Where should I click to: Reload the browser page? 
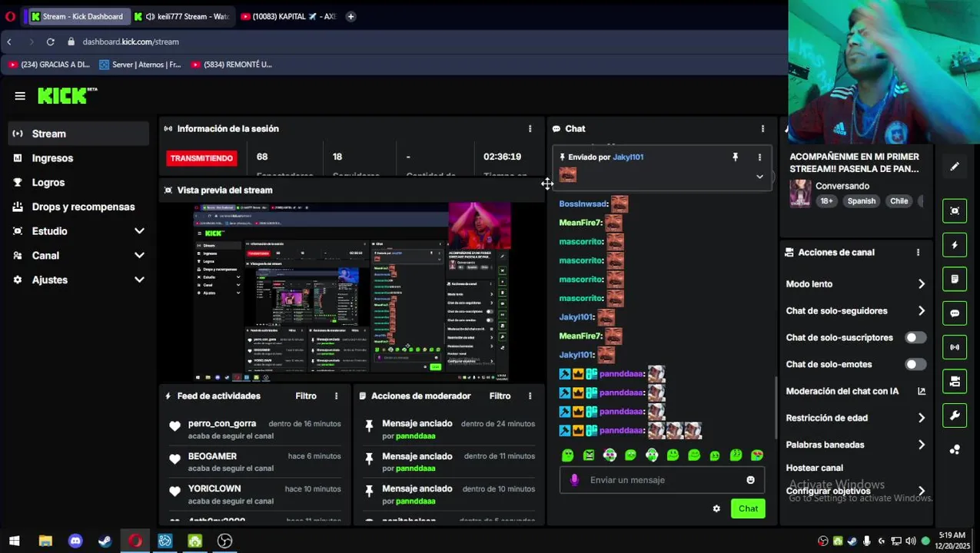(x=51, y=41)
